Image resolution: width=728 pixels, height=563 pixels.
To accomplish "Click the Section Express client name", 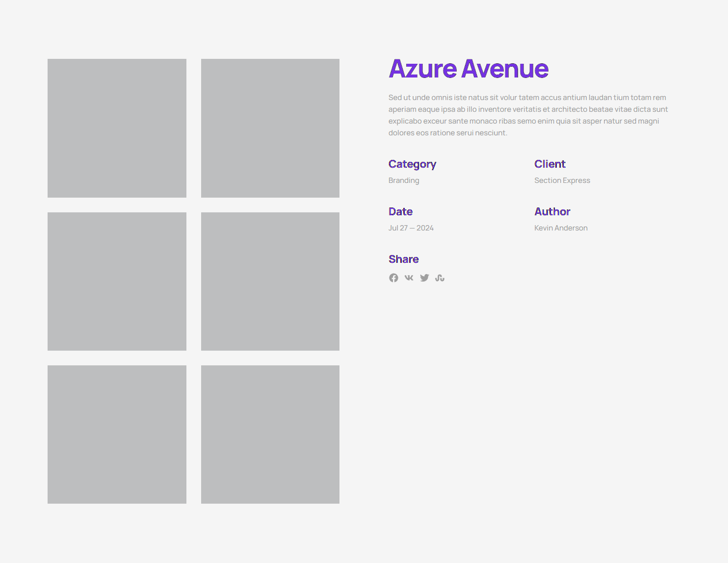I will [562, 180].
